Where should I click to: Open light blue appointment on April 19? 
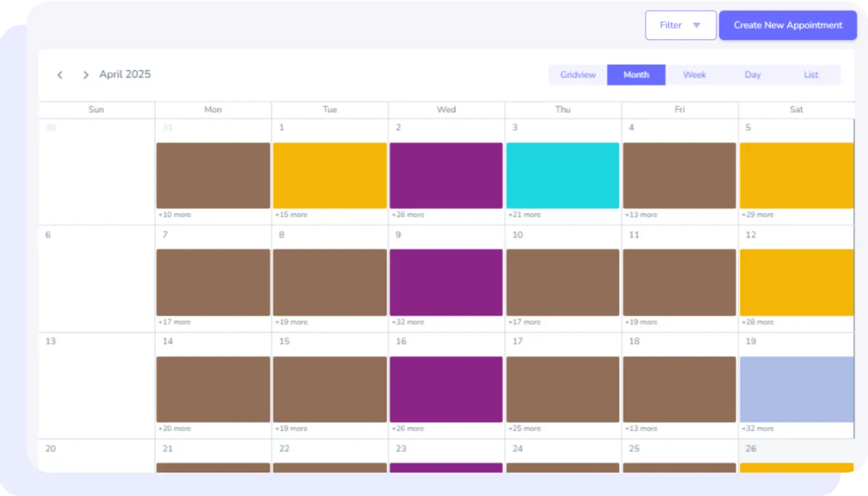[796, 389]
